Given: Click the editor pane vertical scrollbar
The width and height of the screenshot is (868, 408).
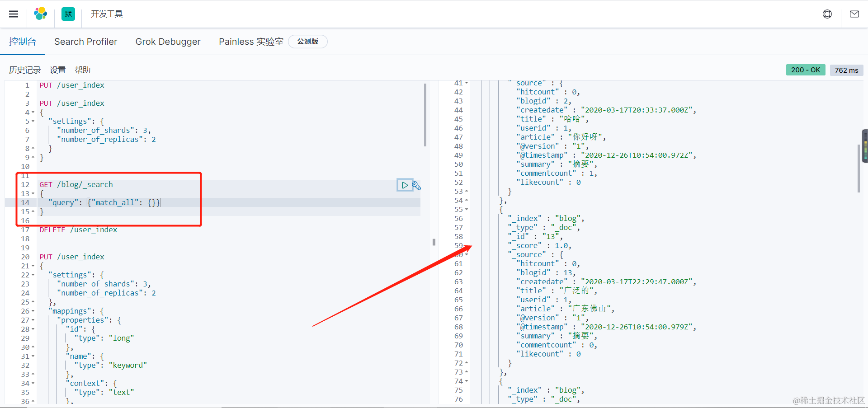Looking at the screenshot, I should click(x=425, y=115).
